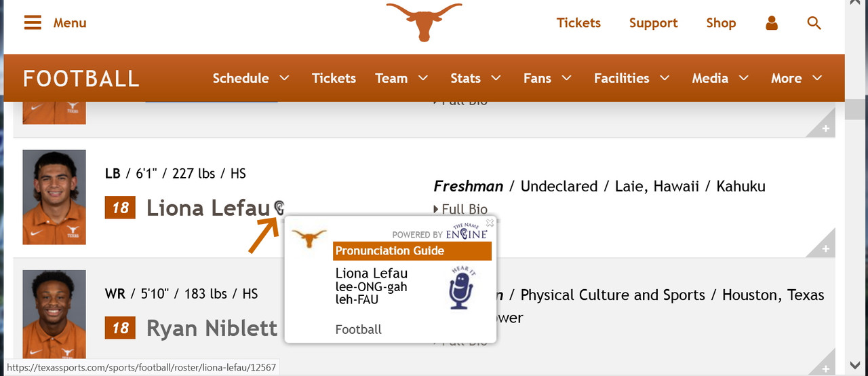
Task: Open the More dropdown in navigation
Action: pos(796,78)
